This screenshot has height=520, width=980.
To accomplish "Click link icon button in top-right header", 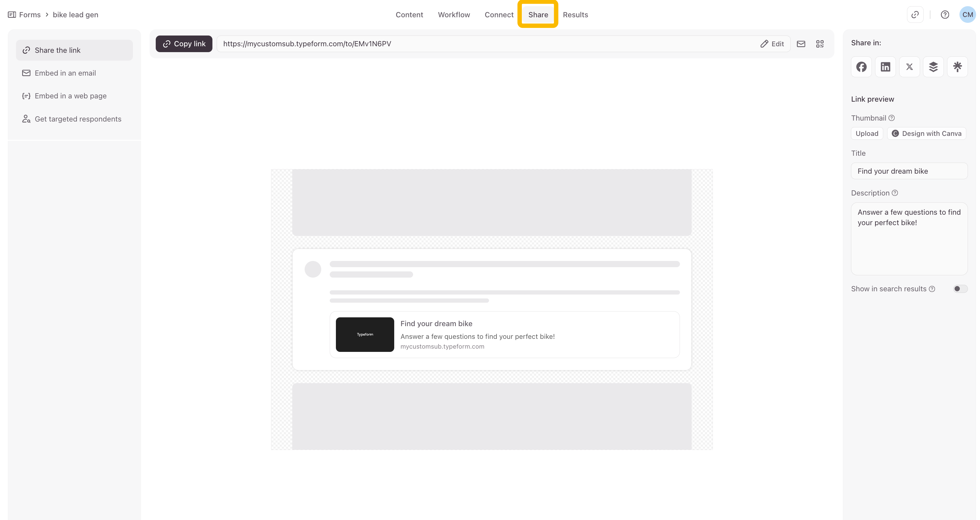I will [915, 15].
